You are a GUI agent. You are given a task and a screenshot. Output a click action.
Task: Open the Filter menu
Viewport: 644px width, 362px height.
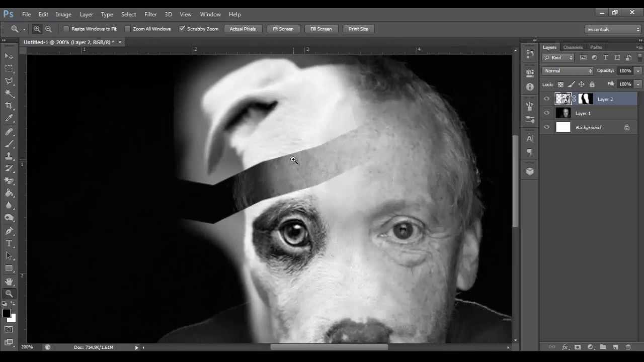pyautogui.click(x=150, y=14)
